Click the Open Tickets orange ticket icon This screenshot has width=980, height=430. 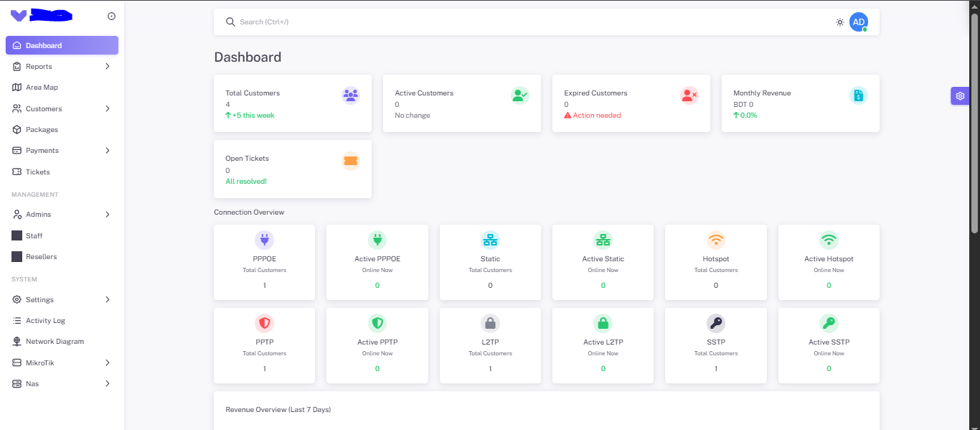(x=351, y=161)
